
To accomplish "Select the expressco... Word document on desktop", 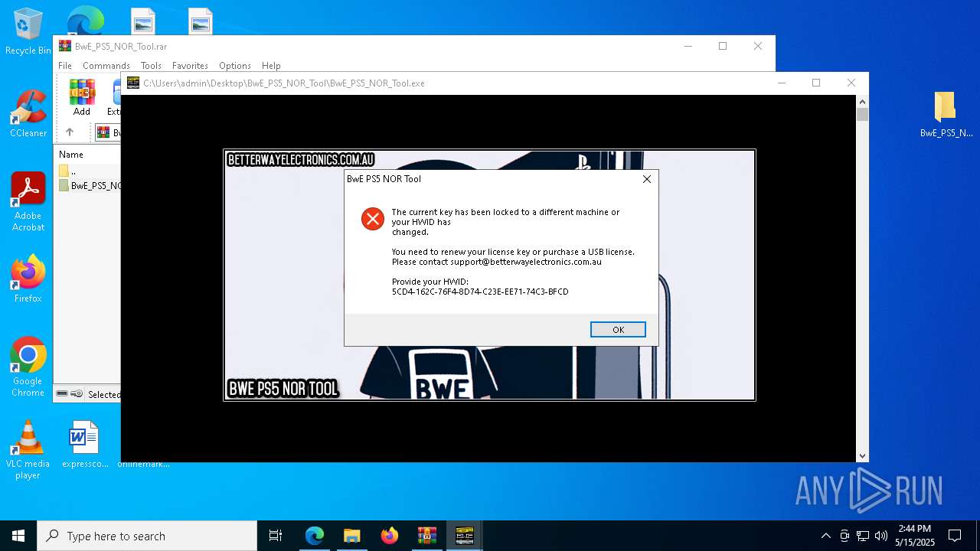I will (x=84, y=444).
